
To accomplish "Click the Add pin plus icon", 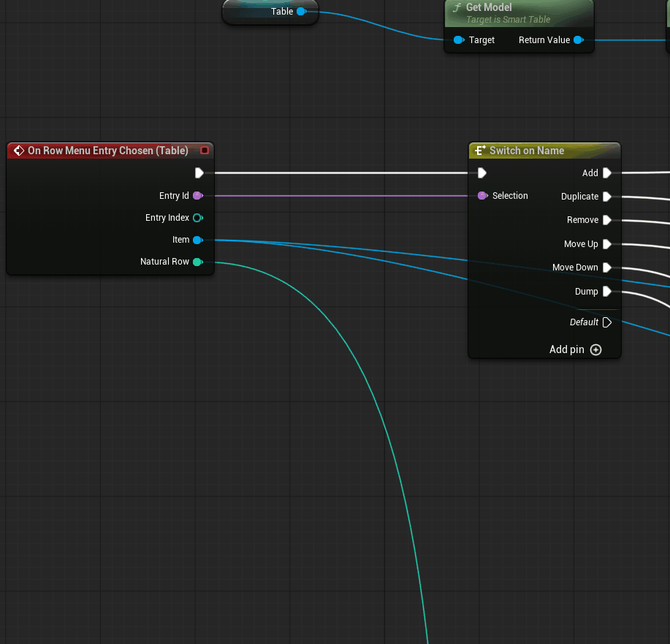I will tap(595, 350).
